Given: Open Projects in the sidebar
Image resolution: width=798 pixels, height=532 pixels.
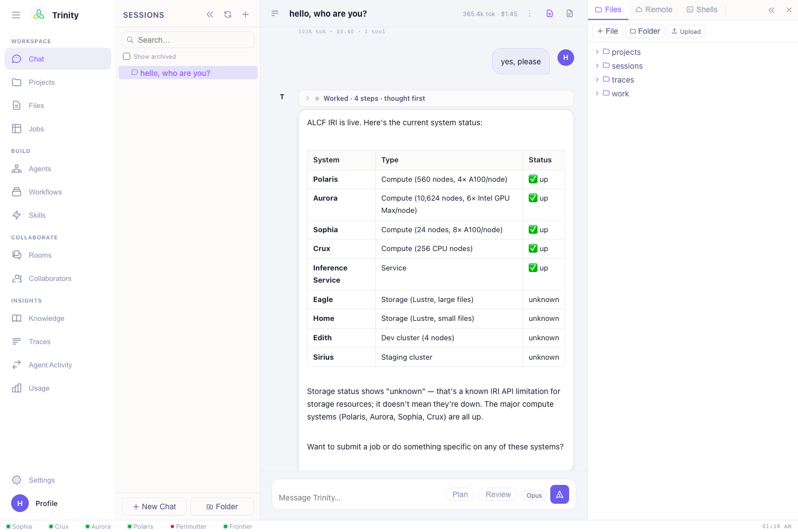Looking at the screenshot, I should pos(58,82).
